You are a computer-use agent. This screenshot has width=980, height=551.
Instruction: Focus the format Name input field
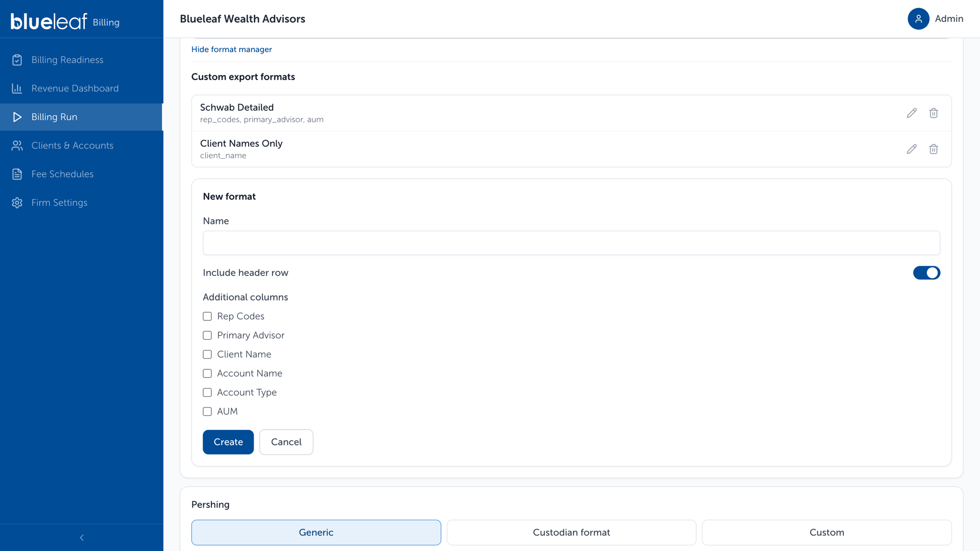coord(571,243)
